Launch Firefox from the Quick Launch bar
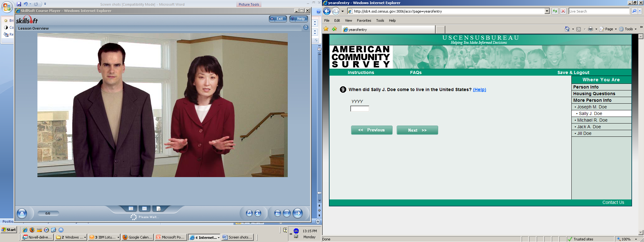 tap(32, 230)
